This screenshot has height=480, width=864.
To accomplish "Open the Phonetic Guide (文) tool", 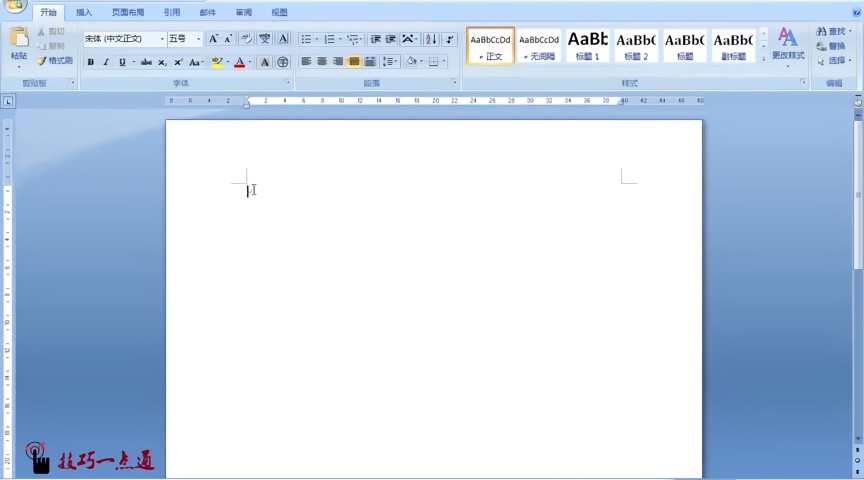I will (x=265, y=39).
